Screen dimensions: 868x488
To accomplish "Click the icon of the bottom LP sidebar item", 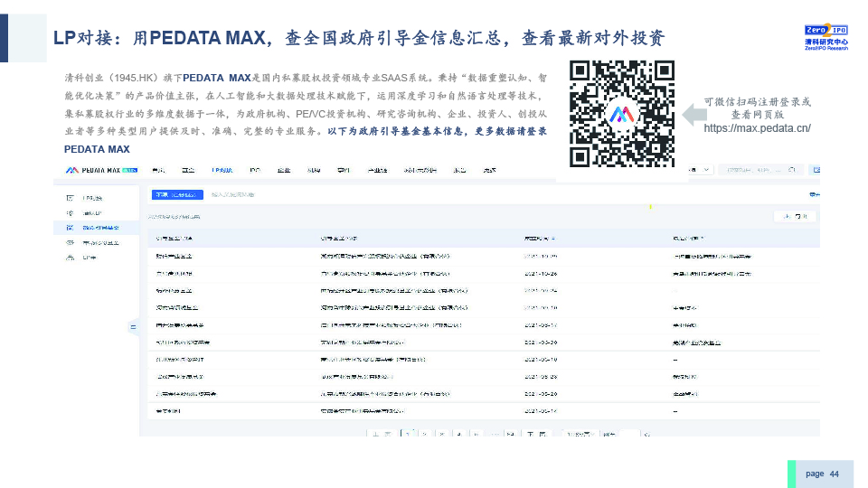I will click(70, 258).
